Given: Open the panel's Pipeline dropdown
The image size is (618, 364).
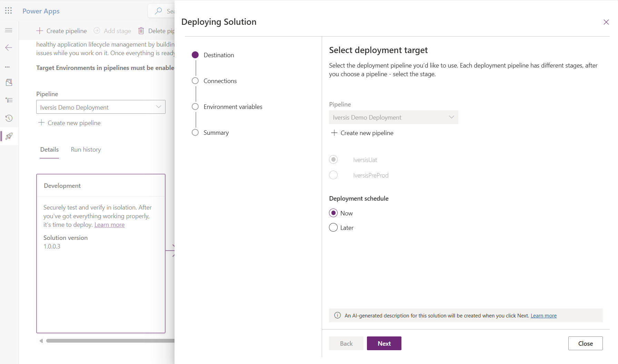Looking at the screenshot, I should point(393,117).
